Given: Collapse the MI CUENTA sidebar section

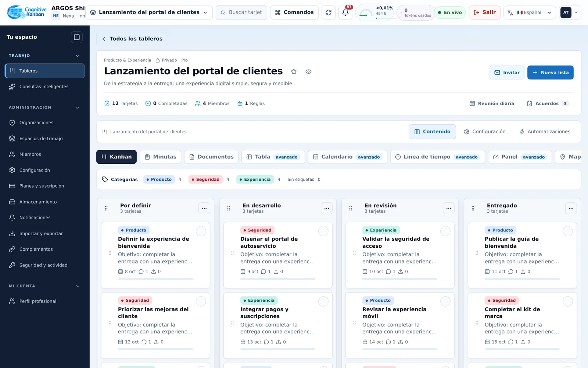Looking at the screenshot, I should click(78, 286).
